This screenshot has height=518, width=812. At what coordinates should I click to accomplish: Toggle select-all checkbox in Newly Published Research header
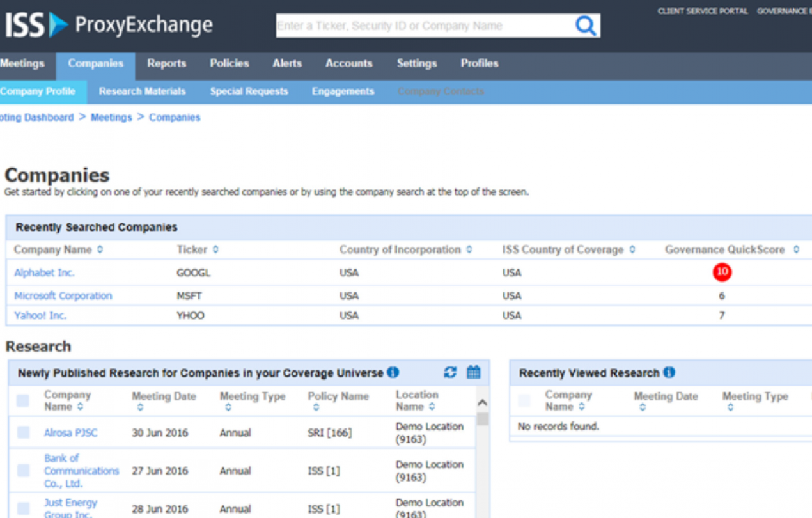(x=23, y=401)
